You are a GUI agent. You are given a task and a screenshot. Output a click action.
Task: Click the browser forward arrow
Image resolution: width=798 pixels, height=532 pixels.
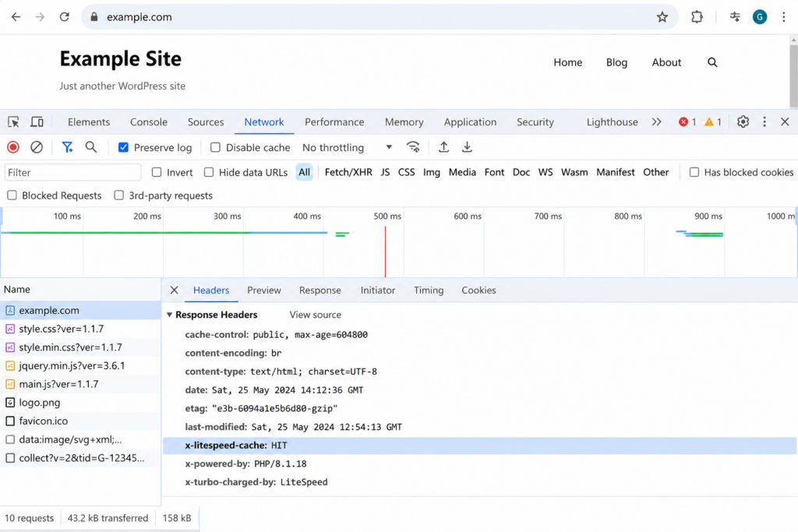pyautogui.click(x=40, y=17)
